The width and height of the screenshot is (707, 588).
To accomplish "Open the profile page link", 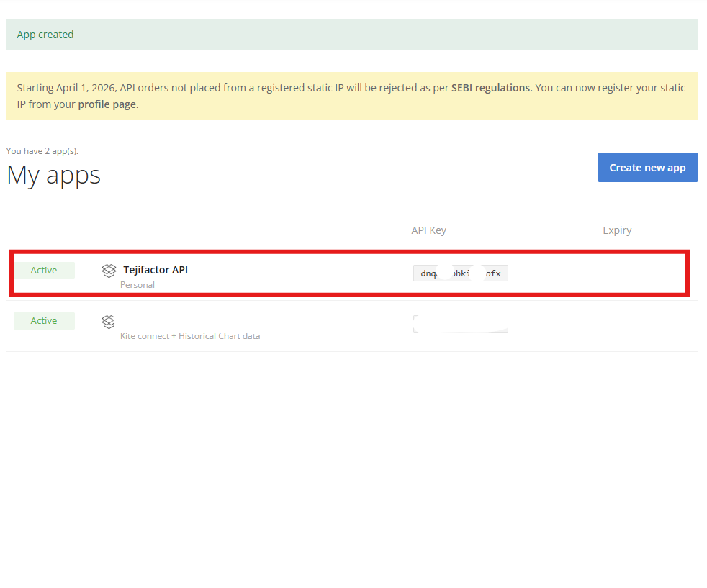I will pyautogui.click(x=107, y=104).
